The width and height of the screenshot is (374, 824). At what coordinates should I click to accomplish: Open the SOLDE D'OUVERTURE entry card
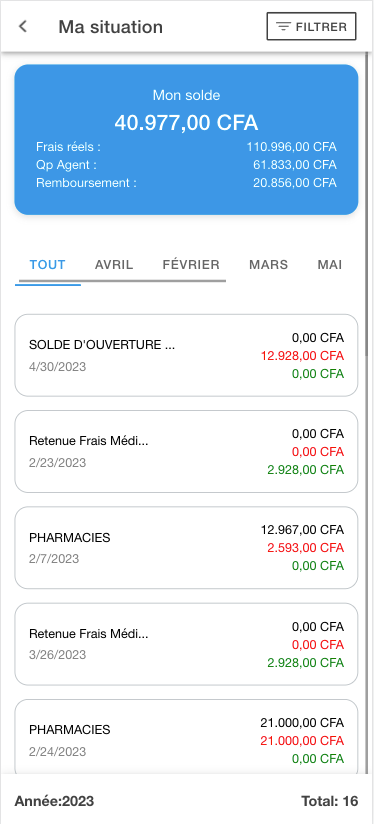click(186, 355)
